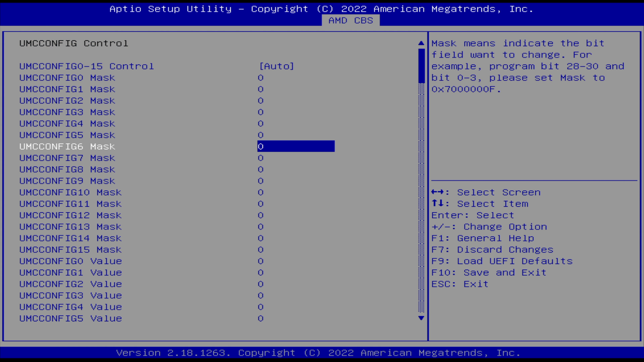The image size is (644, 362).
Task: Click the UMCCONFIG13 Mask value 0
Action: (x=260, y=227)
